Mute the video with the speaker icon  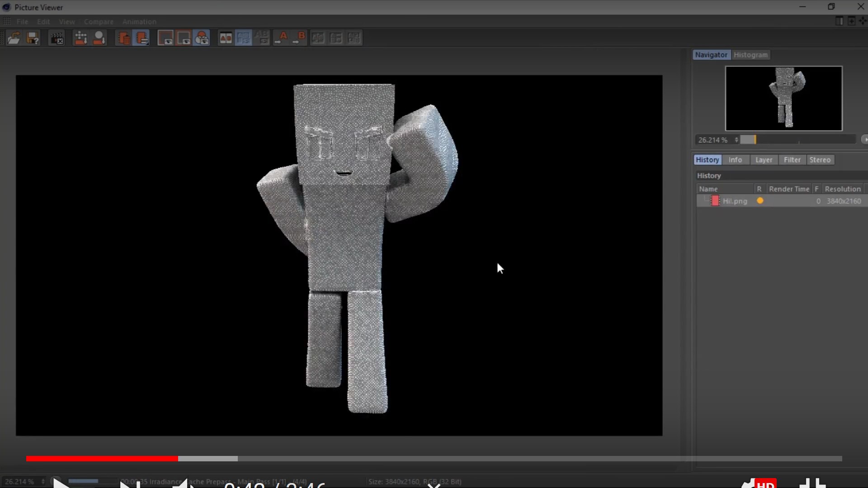pyautogui.click(x=183, y=484)
